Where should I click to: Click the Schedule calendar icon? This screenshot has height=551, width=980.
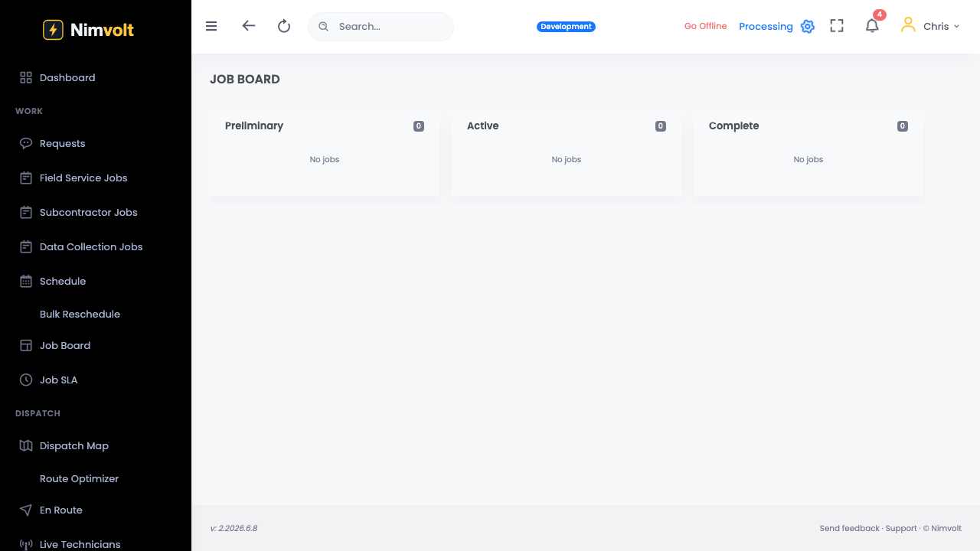[26, 281]
